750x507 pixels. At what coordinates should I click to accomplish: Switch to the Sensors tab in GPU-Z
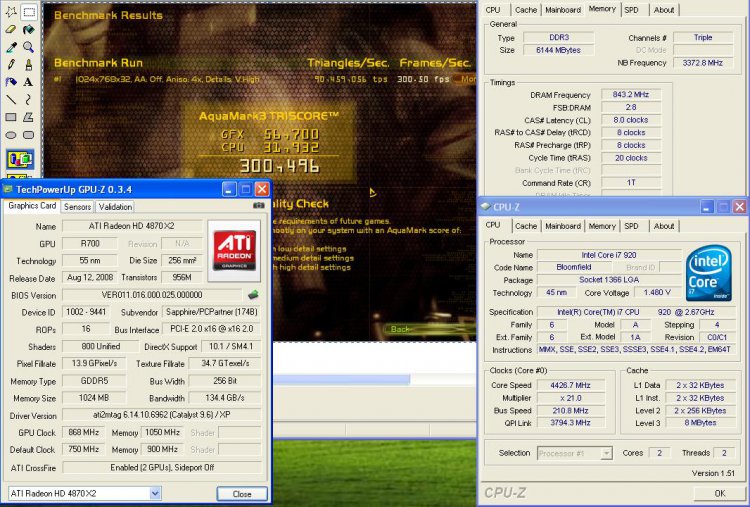tap(77, 207)
